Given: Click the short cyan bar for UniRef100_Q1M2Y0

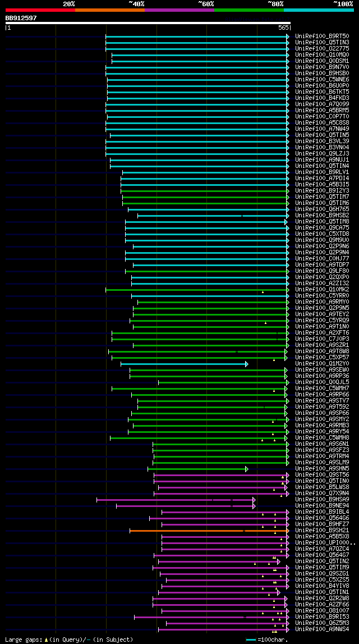Looking at the screenshot, I should (184, 364).
